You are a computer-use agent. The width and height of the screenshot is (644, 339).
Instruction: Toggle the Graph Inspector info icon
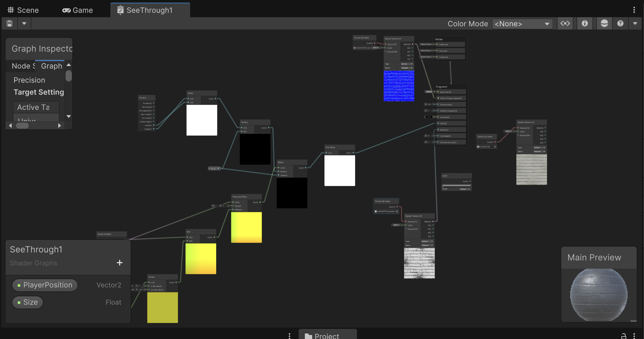click(585, 23)
